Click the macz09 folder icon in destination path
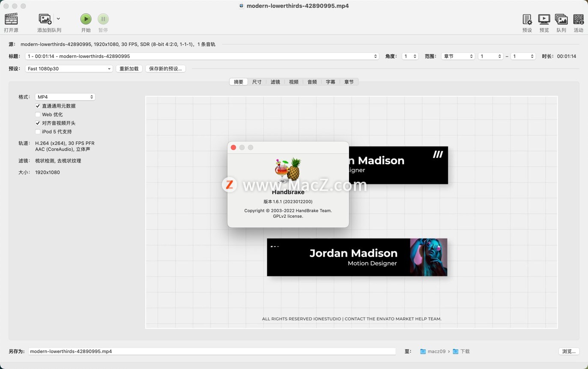The width and height of the screenshot is (588, 369). (423, 351)
